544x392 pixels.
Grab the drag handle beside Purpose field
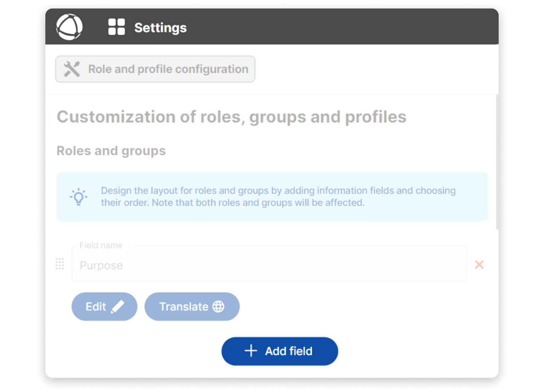[x=60, y=264]
